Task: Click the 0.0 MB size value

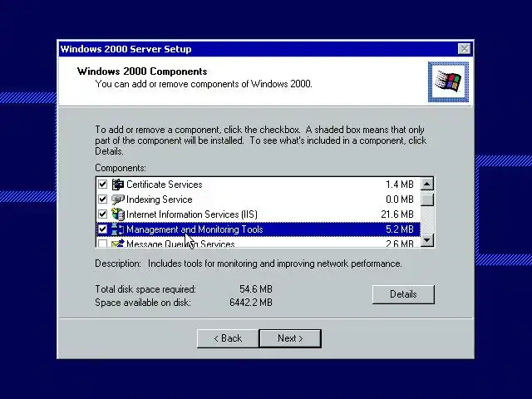Action: click(400, 199)
